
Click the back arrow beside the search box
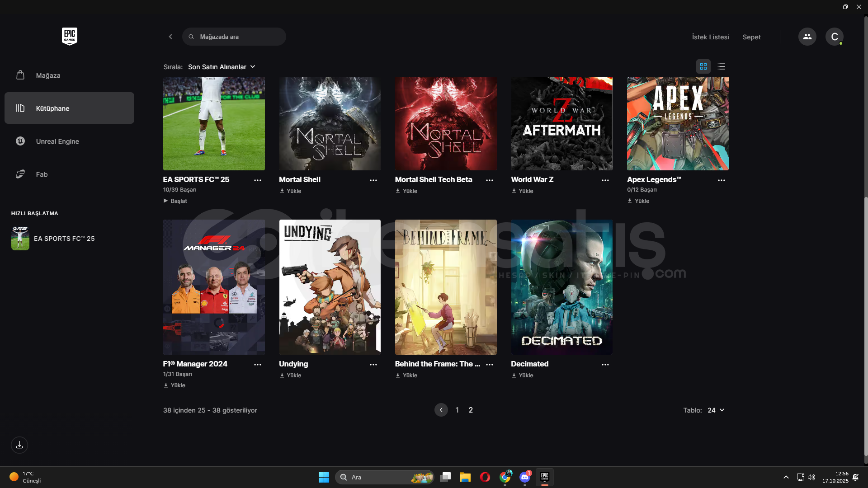[x=170, y=37]
